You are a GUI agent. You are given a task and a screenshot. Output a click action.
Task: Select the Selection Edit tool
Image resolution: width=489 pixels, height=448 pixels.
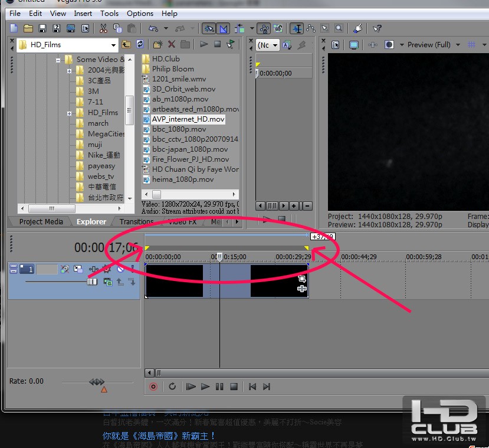coord(325,28)
